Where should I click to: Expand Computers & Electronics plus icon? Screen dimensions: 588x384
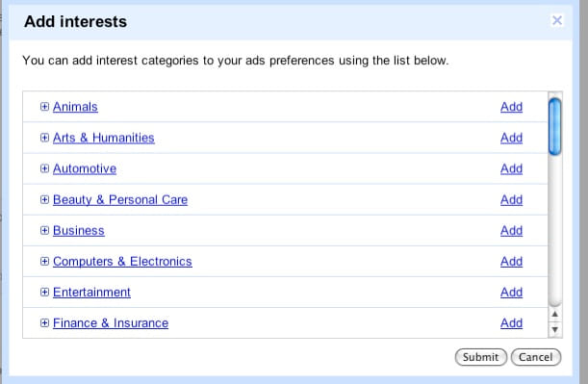pyautogui.click(x=44, y=261)
